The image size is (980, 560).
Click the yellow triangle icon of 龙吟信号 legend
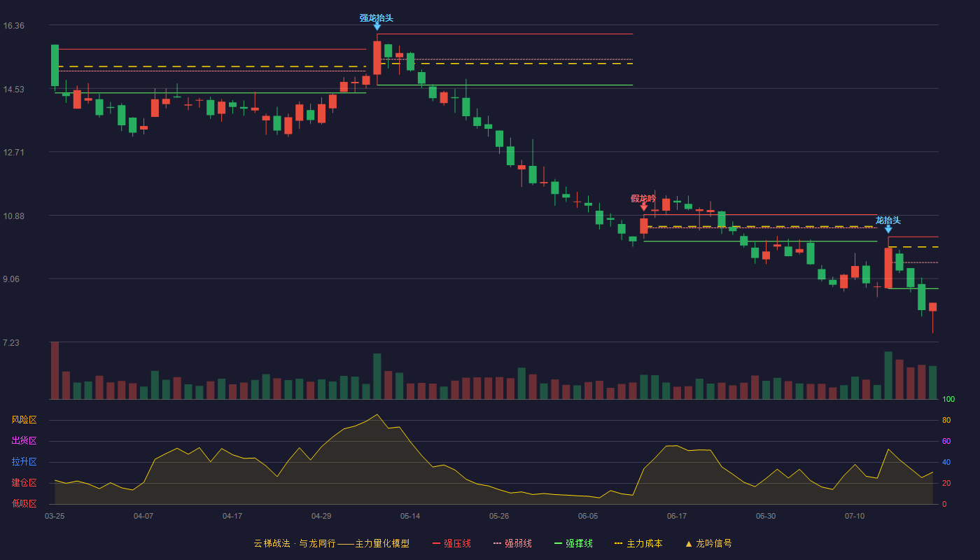tap(689, 543)
